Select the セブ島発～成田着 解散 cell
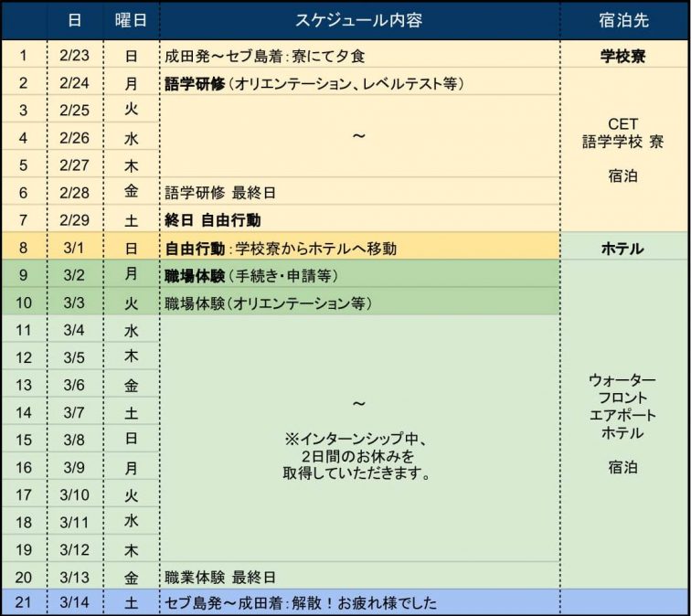 click(301, 603)
